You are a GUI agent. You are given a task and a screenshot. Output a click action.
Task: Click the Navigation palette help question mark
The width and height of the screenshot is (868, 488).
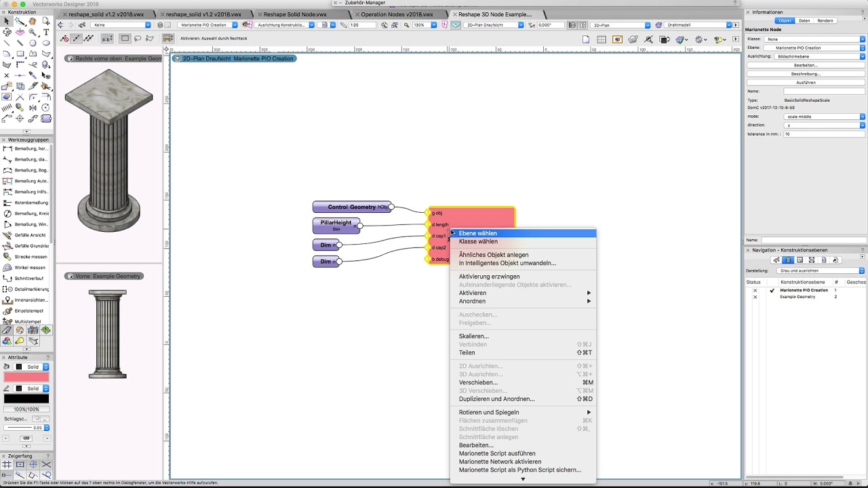point(863,250)
